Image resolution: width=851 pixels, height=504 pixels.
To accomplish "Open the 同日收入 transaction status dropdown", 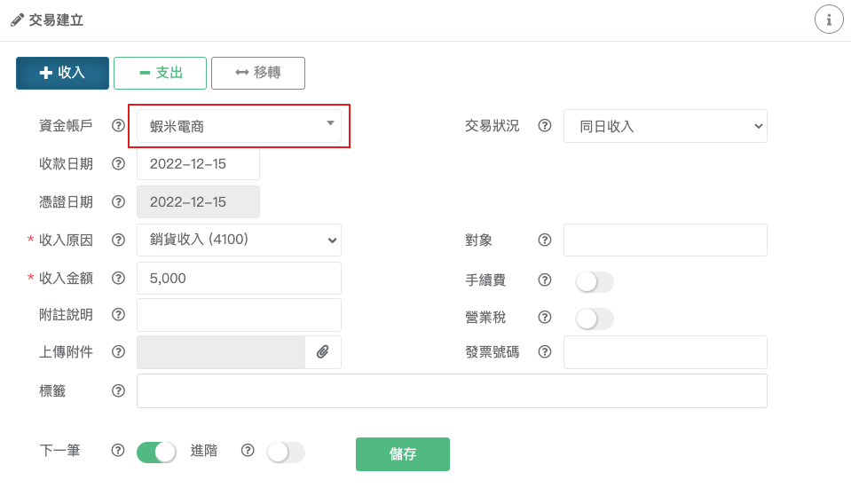I will point(666,126).
